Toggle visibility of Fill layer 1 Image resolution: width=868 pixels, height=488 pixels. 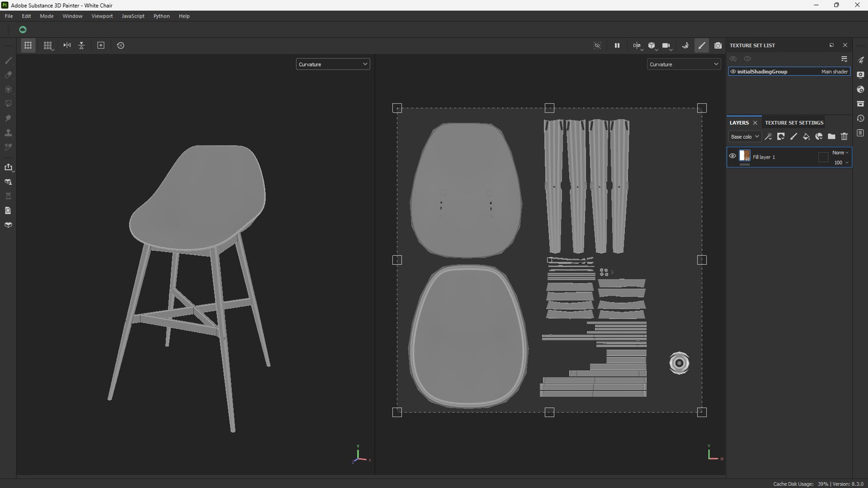[x=732, y=156]
